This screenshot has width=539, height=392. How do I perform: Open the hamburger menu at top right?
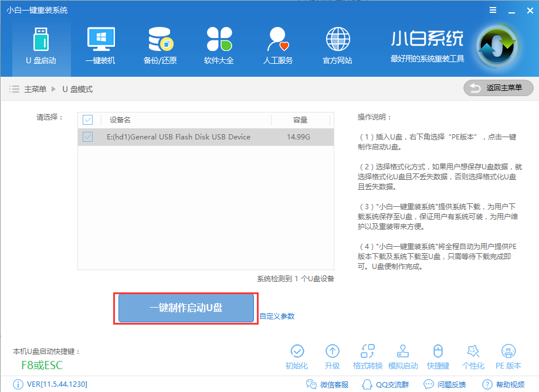(x=493, y=9)
